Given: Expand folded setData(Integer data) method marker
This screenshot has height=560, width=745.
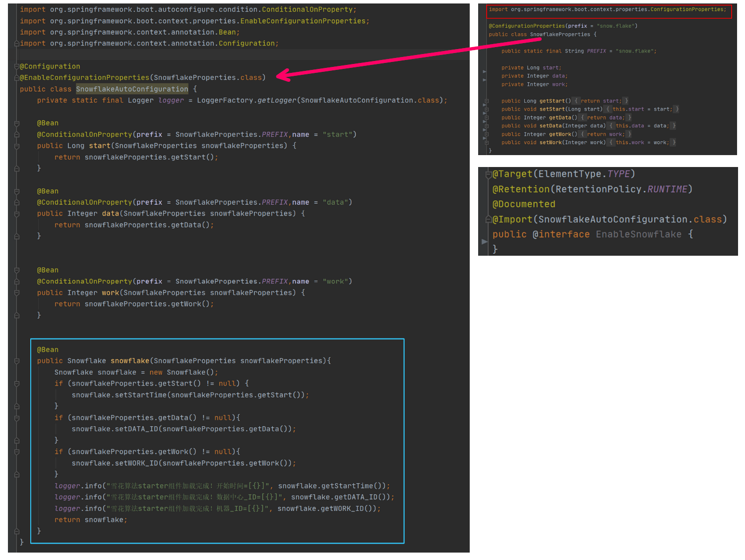Looking at the screenshot, I should coord(487,126).
